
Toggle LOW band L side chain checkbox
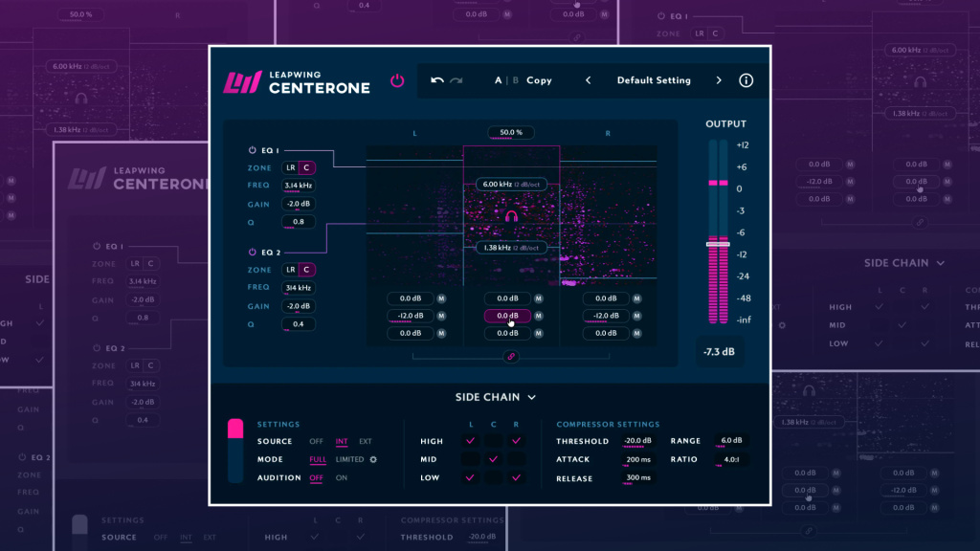click(x=470, y=478)
